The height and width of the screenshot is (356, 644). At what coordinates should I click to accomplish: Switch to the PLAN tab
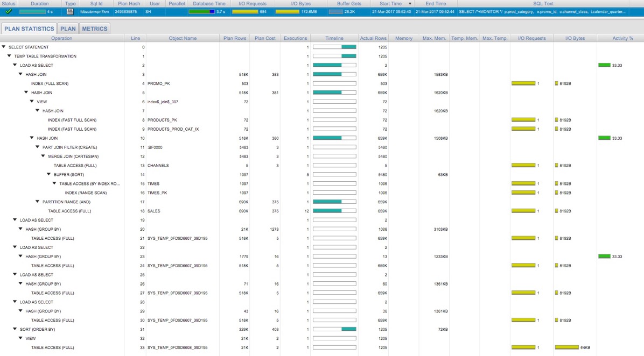coord(68,29)
